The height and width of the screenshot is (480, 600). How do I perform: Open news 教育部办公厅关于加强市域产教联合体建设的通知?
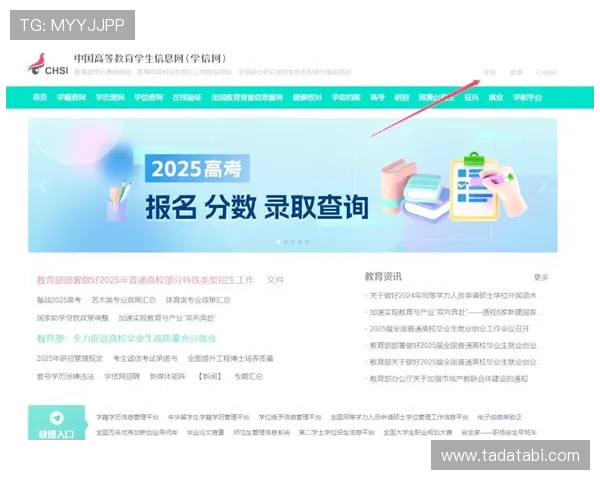pos(448,379)
